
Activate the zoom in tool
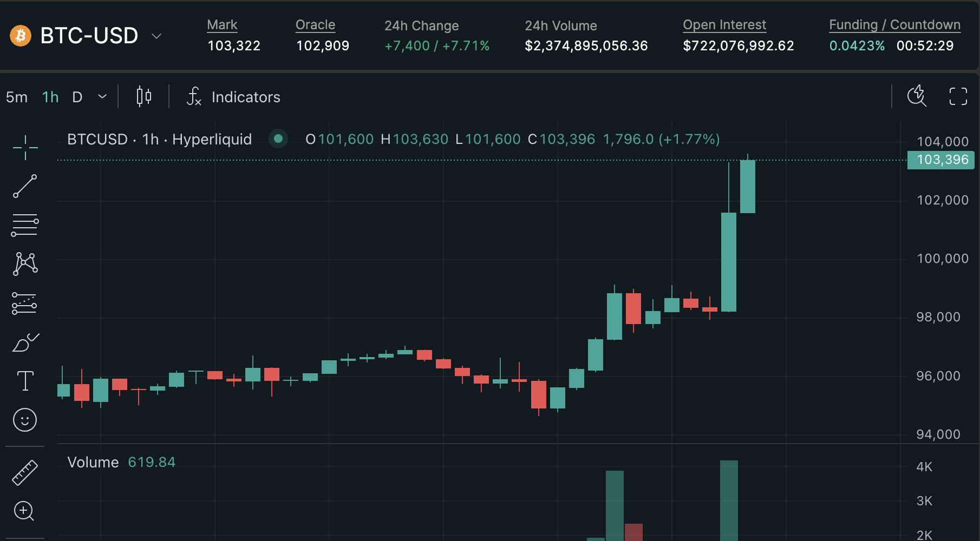(x=24, y=511)
